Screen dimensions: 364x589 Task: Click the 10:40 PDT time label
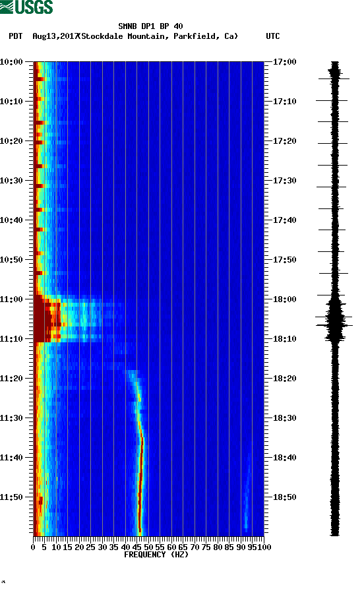pos(11,220)
